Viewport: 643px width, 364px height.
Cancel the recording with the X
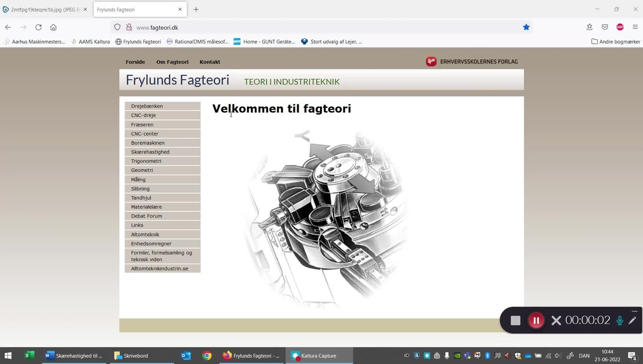coord(556,320)
